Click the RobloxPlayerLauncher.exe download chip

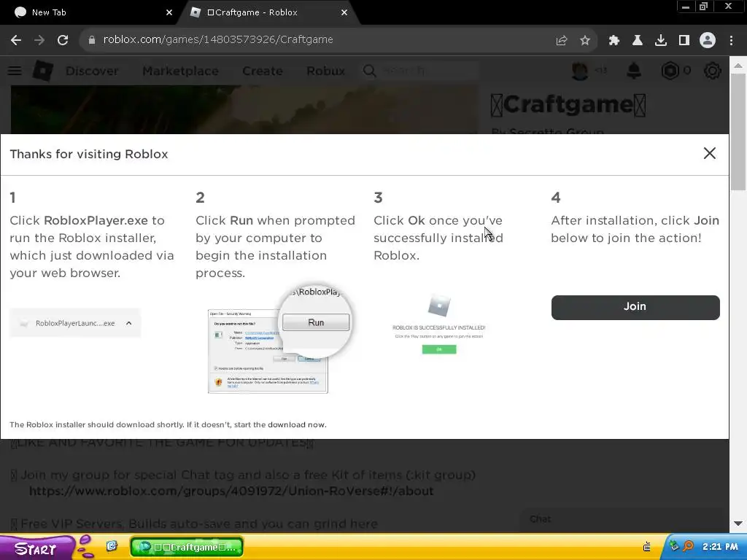coord(75,323)
